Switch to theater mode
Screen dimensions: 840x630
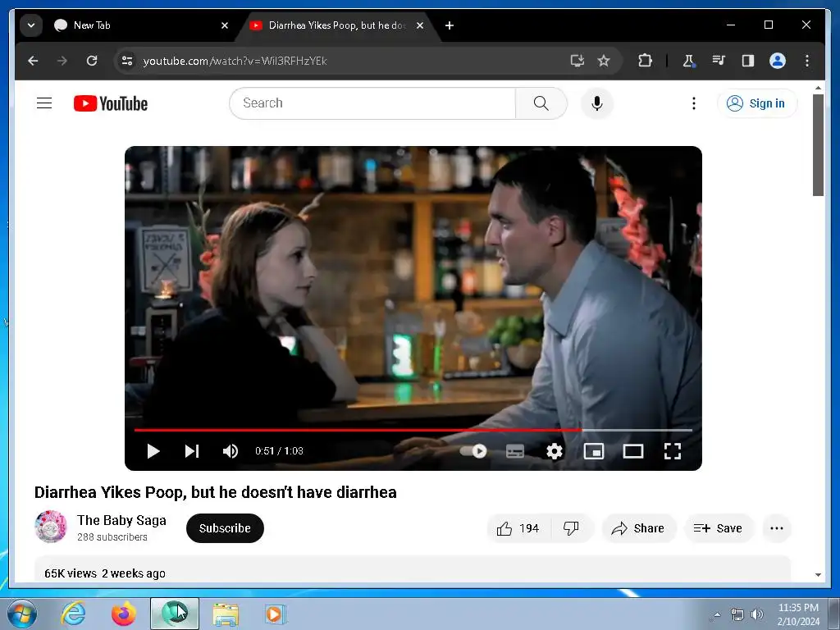click(x=633, y=451)
